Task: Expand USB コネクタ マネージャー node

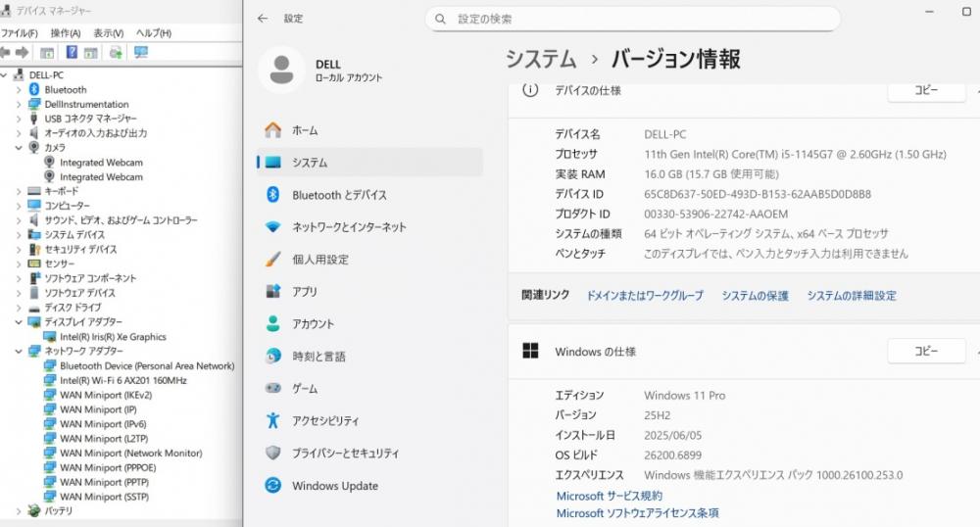Action: [x=19, y=119]
